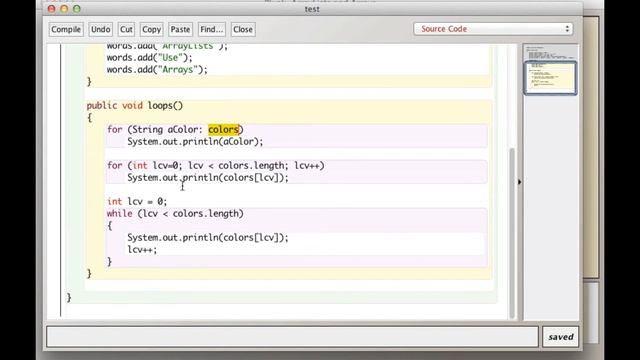Select the code minimap thumbnail
This screenshot has height=360, width=640.
point(550,78)
